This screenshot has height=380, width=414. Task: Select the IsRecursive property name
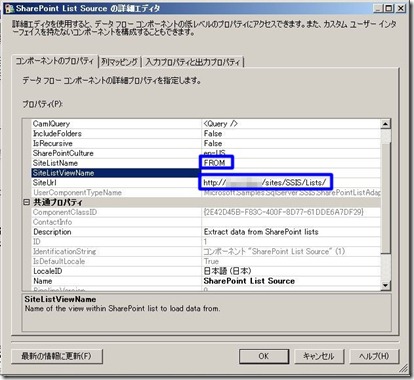[x=53, y=144]
